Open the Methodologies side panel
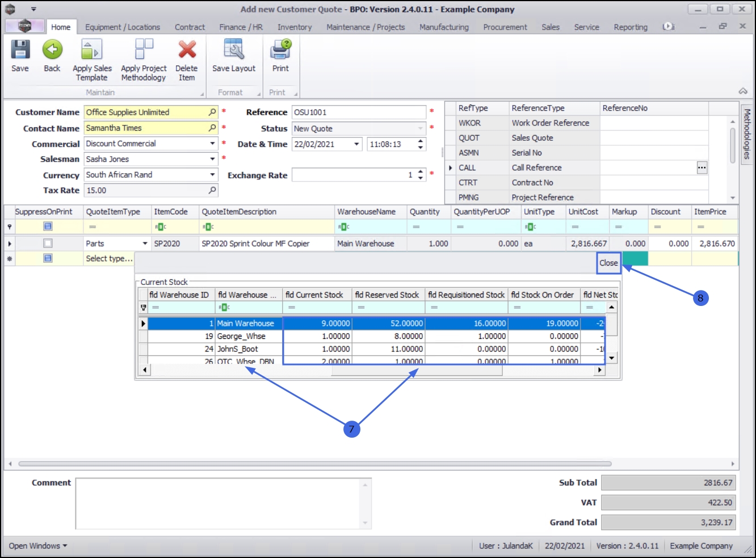Viewport: 756px width, 558px height. point(747,135)
